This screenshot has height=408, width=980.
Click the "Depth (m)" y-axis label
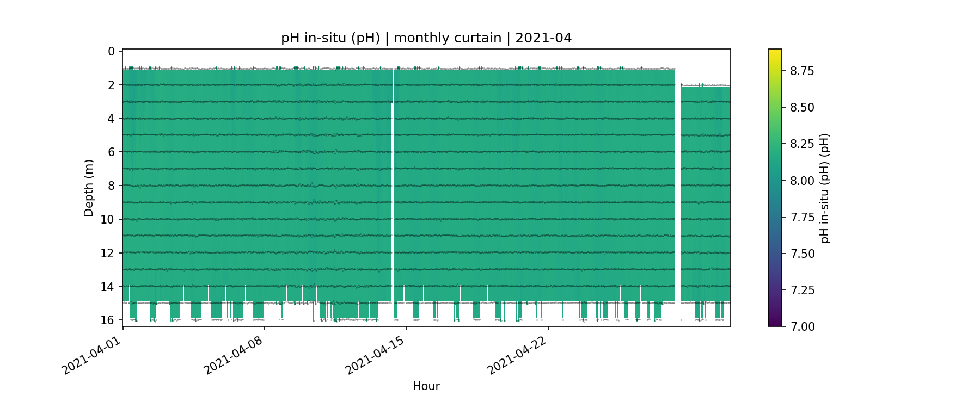(89, 188)
